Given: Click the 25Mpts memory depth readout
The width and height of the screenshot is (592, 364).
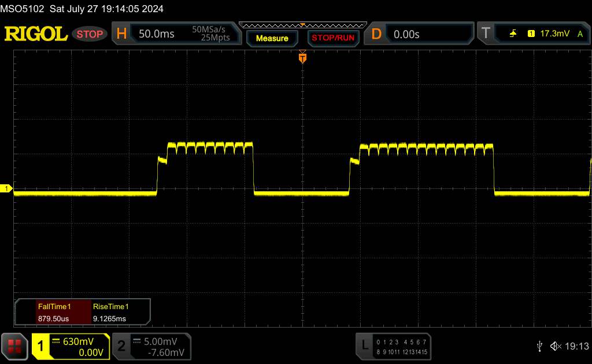Looking at the screenshot, I should click(215, 38).
